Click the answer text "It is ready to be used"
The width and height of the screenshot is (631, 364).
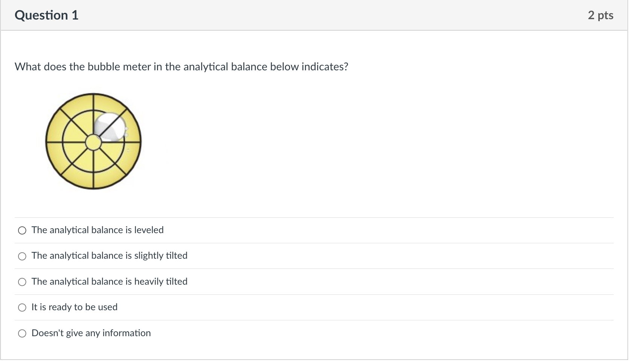pyautogui.click(x=74, y=307)
